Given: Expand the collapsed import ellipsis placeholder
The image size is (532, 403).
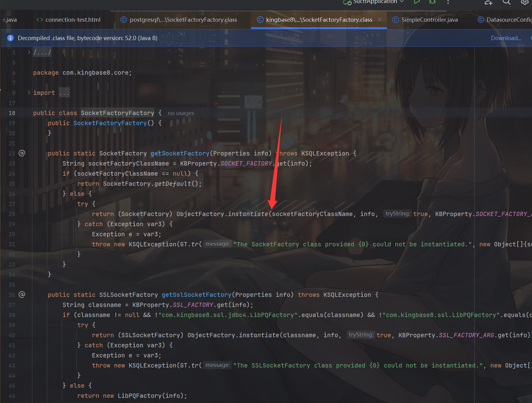Looking at the screenshot, I should (64, 93).
